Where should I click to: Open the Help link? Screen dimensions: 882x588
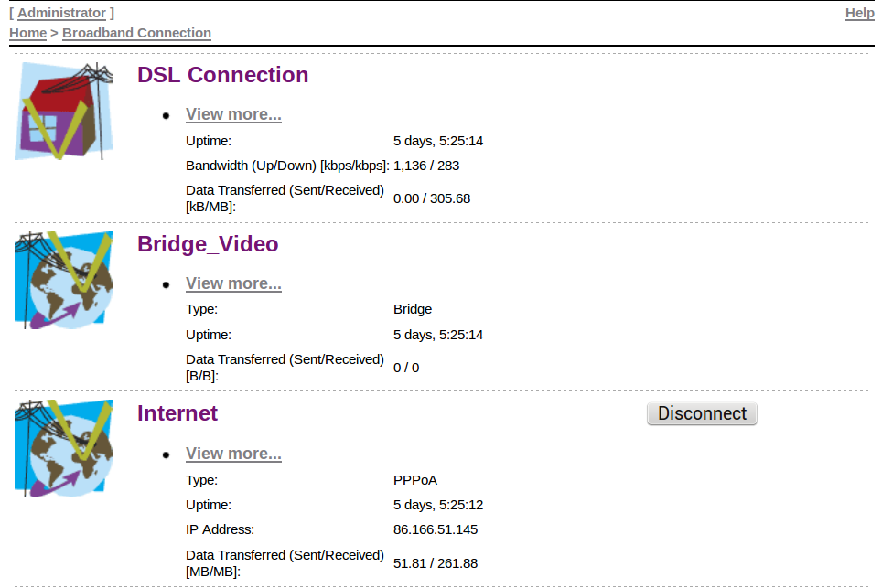(x=859, y=13)
